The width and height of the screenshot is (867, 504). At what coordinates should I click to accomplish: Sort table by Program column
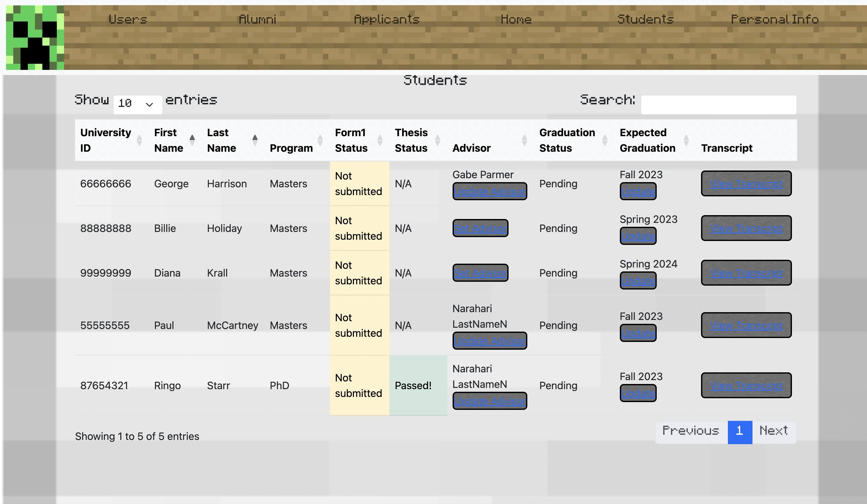[297, 140]
